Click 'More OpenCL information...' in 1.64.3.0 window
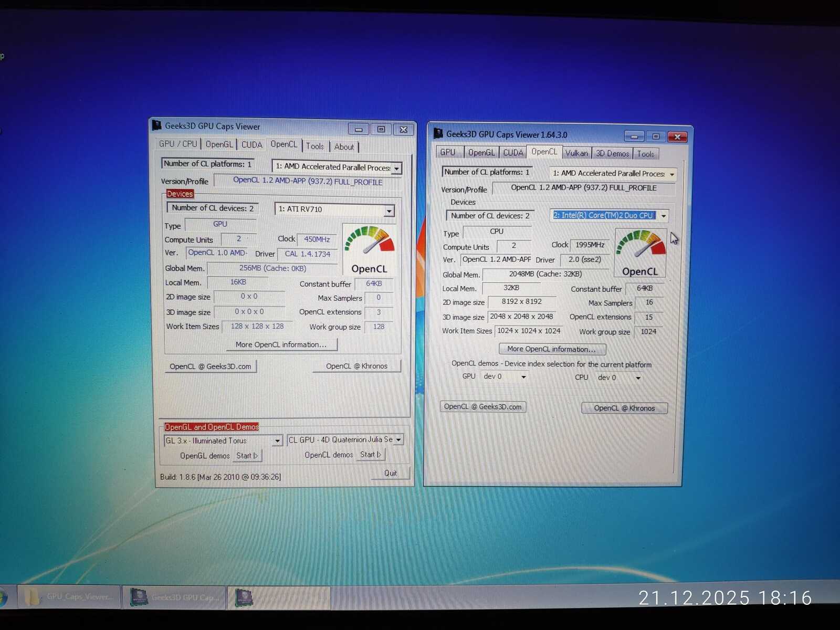Image resolution: width=840 pixels, height=630 pixels. 552,349
